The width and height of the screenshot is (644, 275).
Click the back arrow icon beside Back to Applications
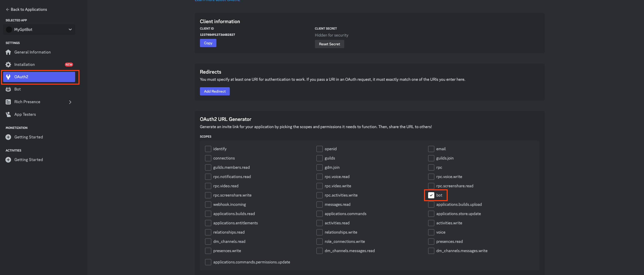(x=7, y=10)
